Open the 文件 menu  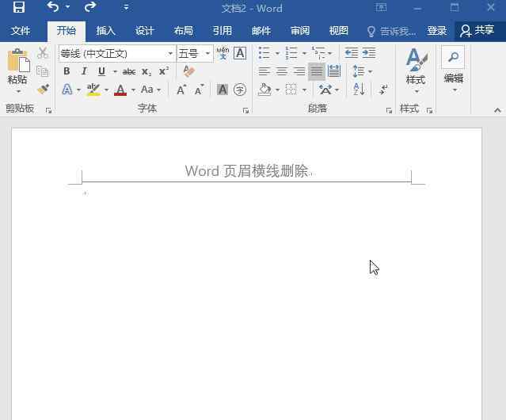21,31
